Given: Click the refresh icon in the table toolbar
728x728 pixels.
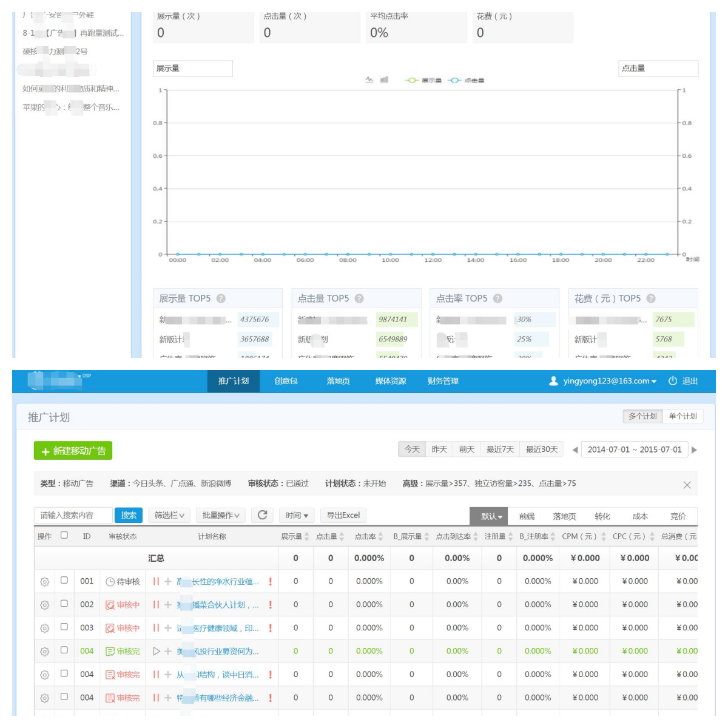Looking at the screenshot, I should tap(262, 515).
